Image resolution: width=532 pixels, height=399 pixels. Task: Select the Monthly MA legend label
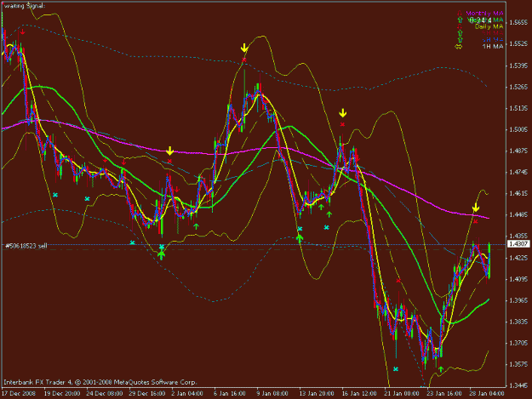(484, 14)
